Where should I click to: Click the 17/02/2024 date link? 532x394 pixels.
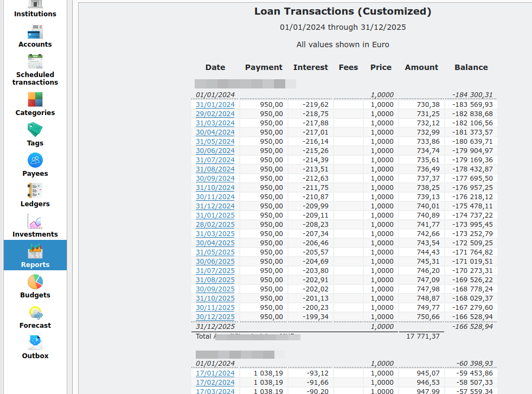tap(215, 383)
